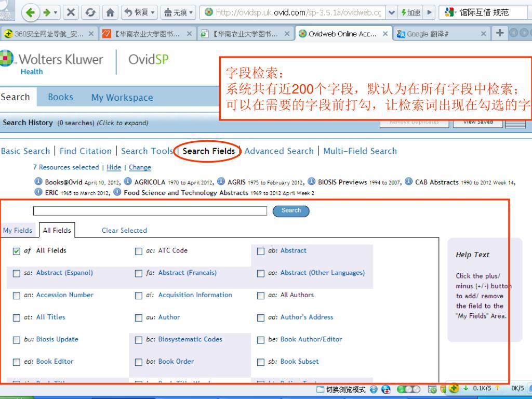The width and height of the screenshot is (532, 399).
Task: Check the au Author checkbox
Action: tap(138, 318)
